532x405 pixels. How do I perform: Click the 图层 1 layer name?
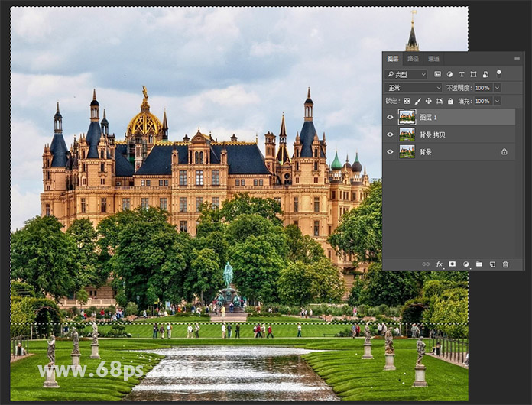pos(428,118)
